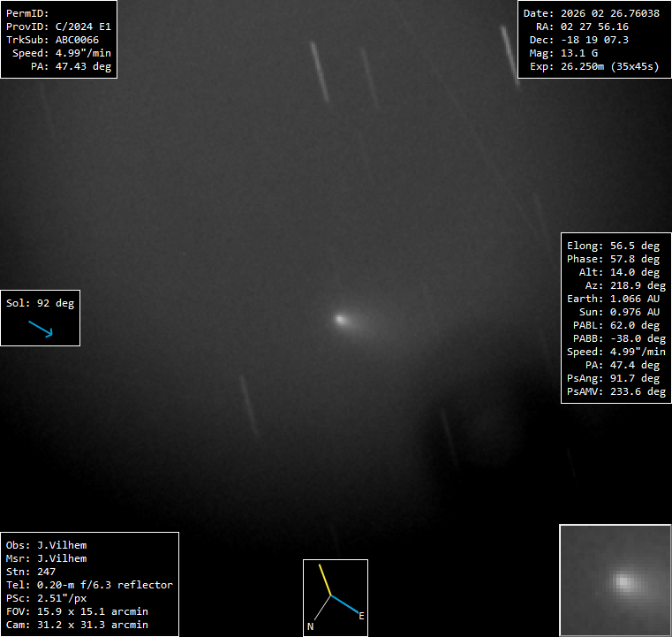Click the 'Alt: 14.0 deg' line

coord(619,272)
